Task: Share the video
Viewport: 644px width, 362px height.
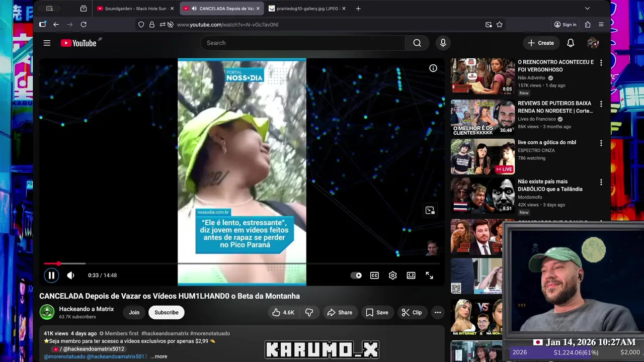Action: coord(340,312)
